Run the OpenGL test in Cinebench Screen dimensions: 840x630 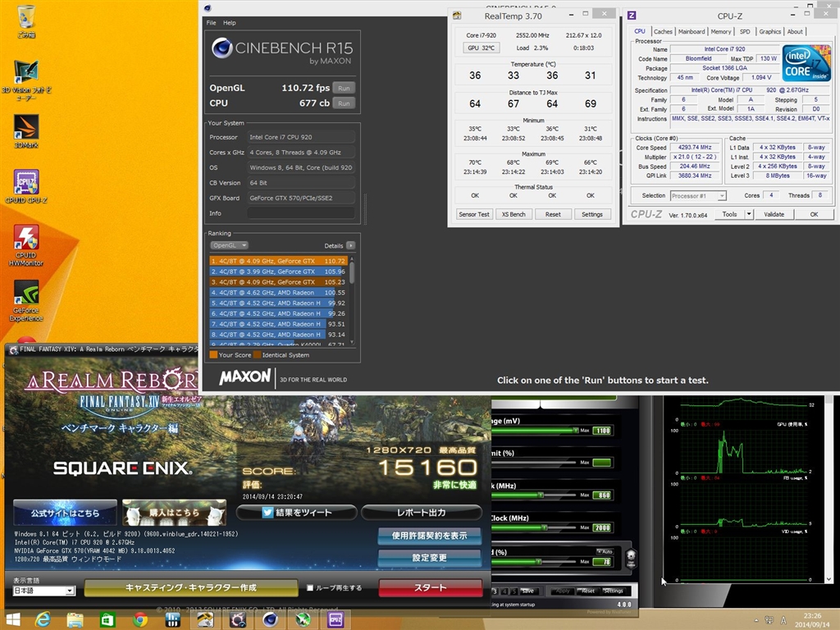344,88
